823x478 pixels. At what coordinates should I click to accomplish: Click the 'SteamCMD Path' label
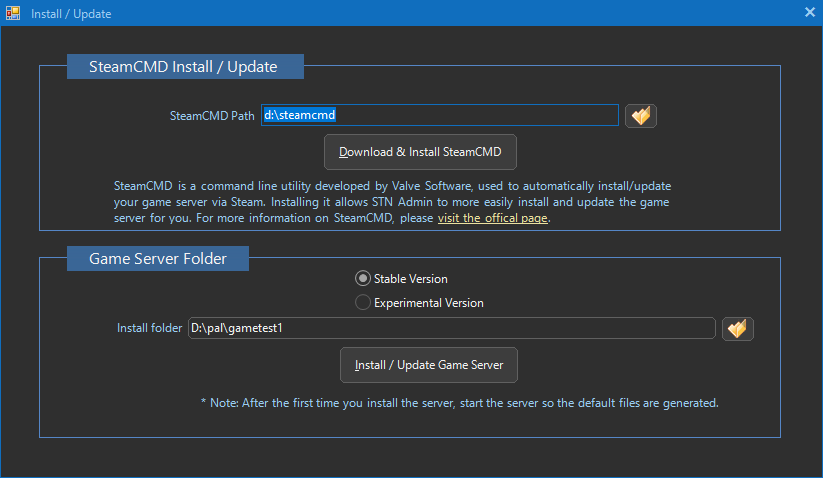(212, 116)
